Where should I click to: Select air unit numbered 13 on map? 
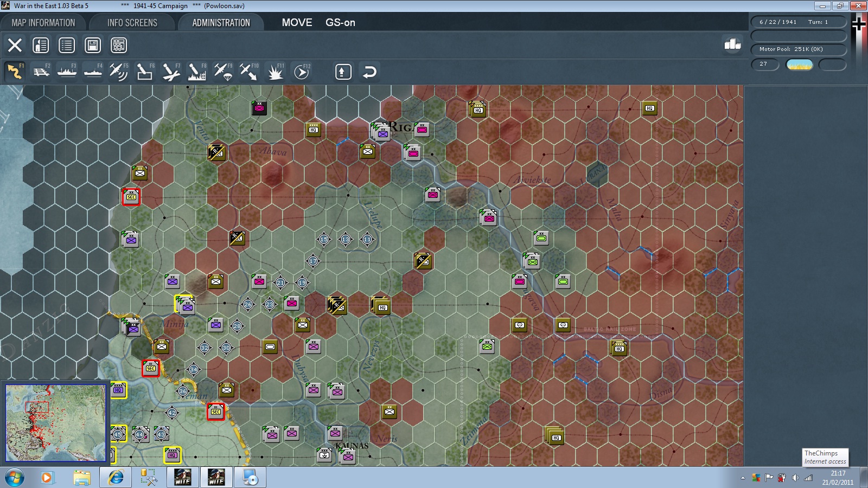(346, 239)
